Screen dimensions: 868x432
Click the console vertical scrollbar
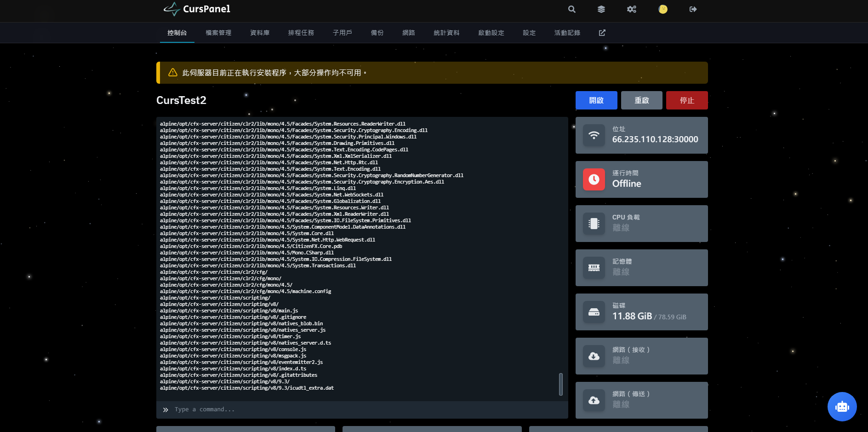click(x=560, y=384)
